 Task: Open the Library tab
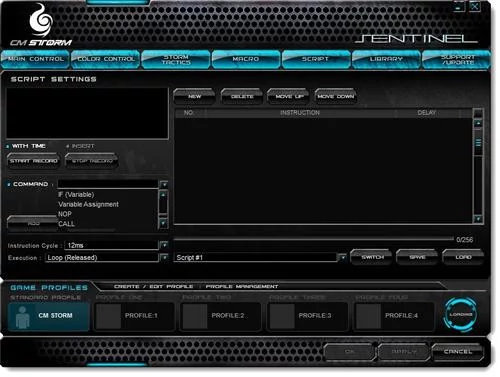[386, 59]
